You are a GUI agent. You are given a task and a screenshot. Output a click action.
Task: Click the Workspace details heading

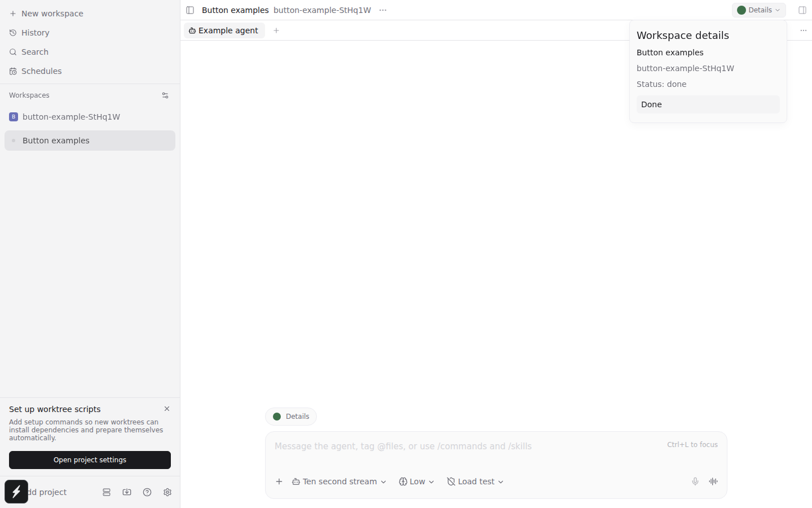click(x=683, y=35)
